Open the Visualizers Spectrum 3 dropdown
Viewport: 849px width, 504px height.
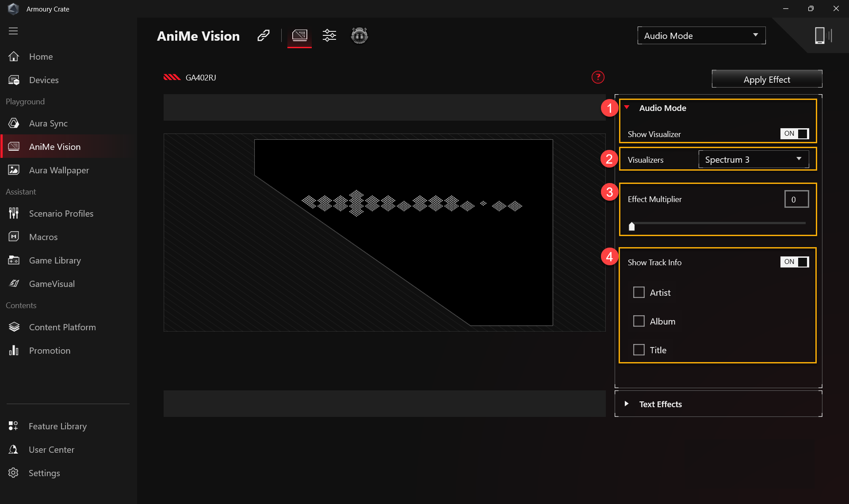(753, 159)
